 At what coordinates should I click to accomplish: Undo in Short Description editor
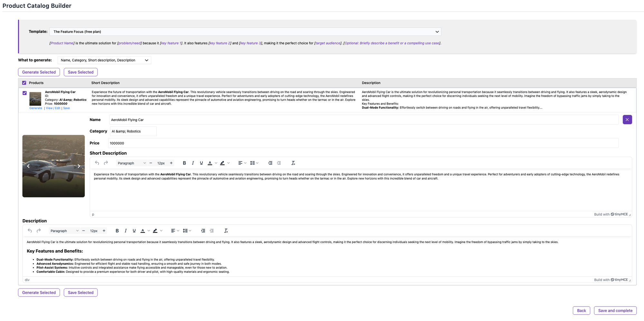pyautogui.click(x=97, y=163)
